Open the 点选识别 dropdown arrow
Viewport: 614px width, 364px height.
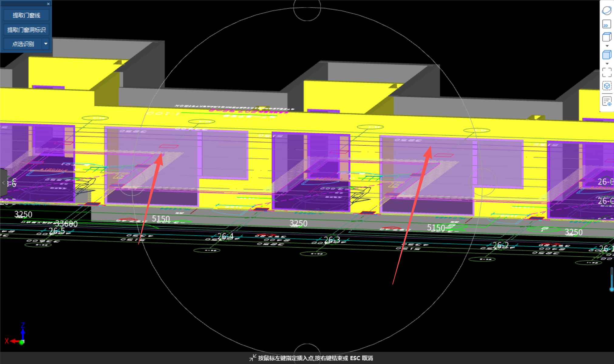[46, 44]
